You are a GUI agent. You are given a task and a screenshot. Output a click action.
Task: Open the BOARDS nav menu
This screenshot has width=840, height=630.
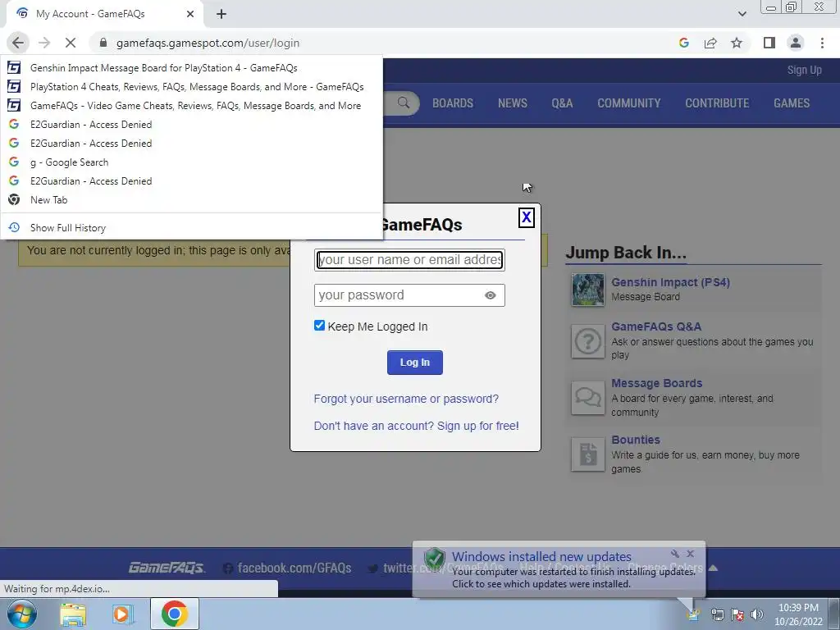point(453,103)
